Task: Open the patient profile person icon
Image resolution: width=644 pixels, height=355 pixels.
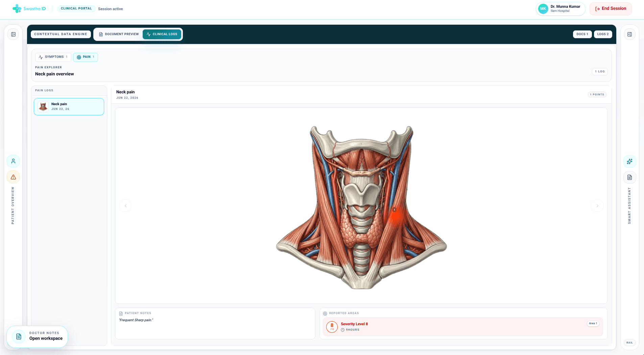Action: point(13,161)
